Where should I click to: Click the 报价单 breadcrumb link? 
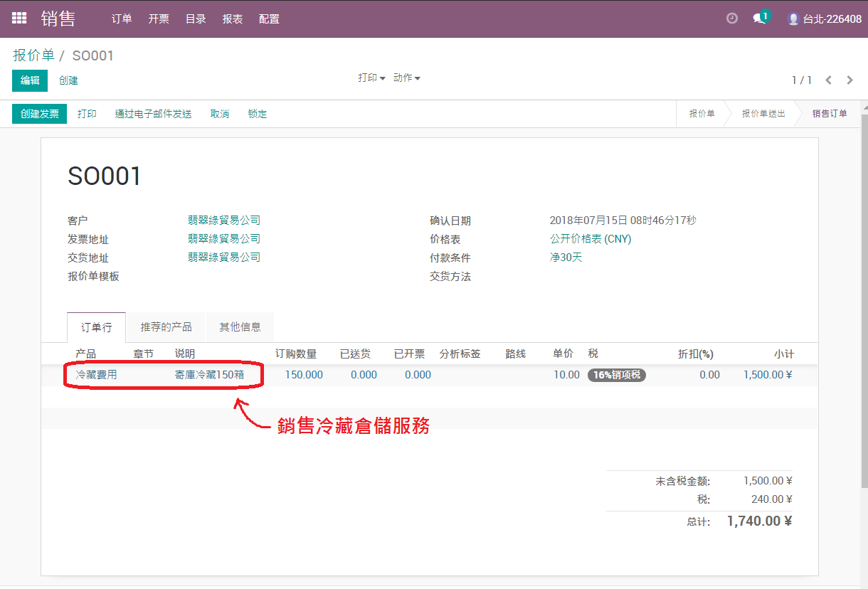[x=33, y=55]
